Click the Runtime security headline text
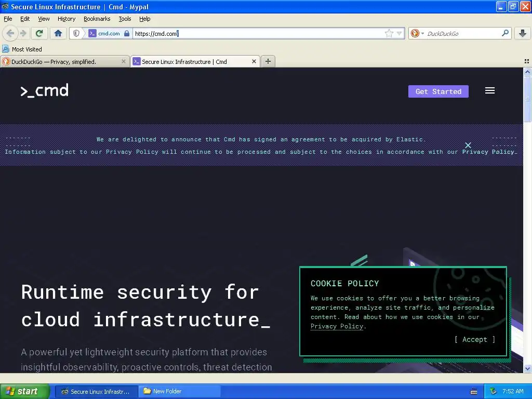532x399 pixels. tap(146, 305)
